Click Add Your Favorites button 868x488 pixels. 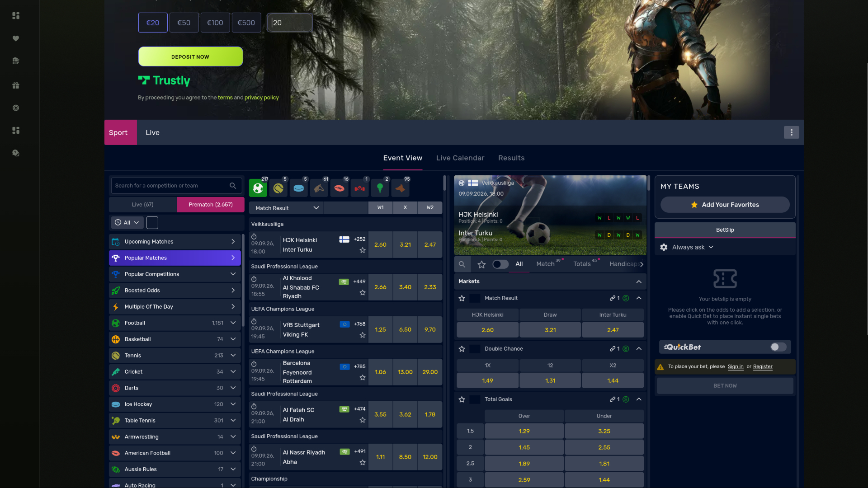pyautogui.click(x=725, y=205)
